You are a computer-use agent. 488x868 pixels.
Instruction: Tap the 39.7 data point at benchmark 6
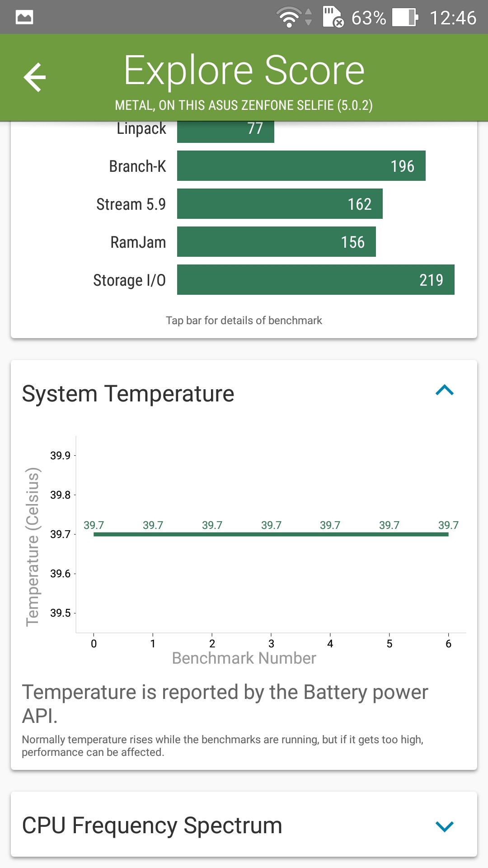pos(448,533)
